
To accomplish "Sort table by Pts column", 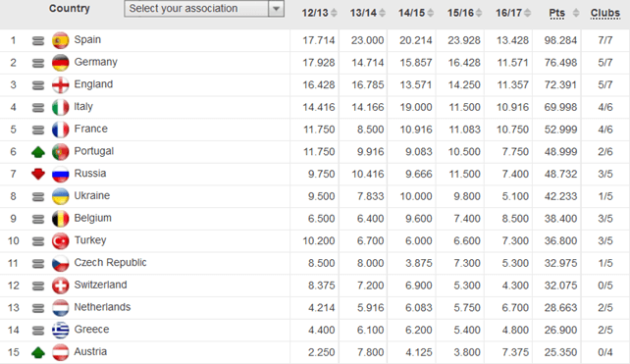I will coord(564,13).
